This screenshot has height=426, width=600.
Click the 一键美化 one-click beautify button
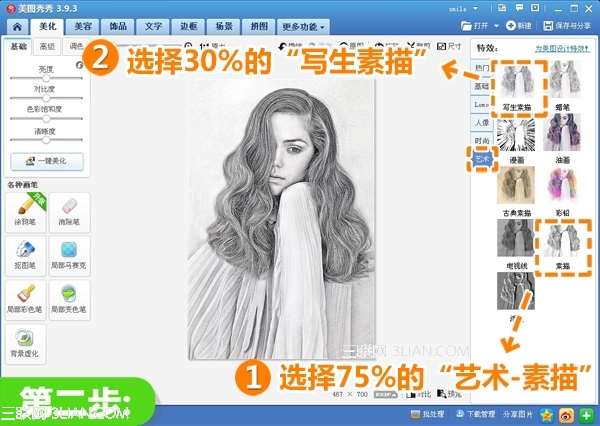47,161
